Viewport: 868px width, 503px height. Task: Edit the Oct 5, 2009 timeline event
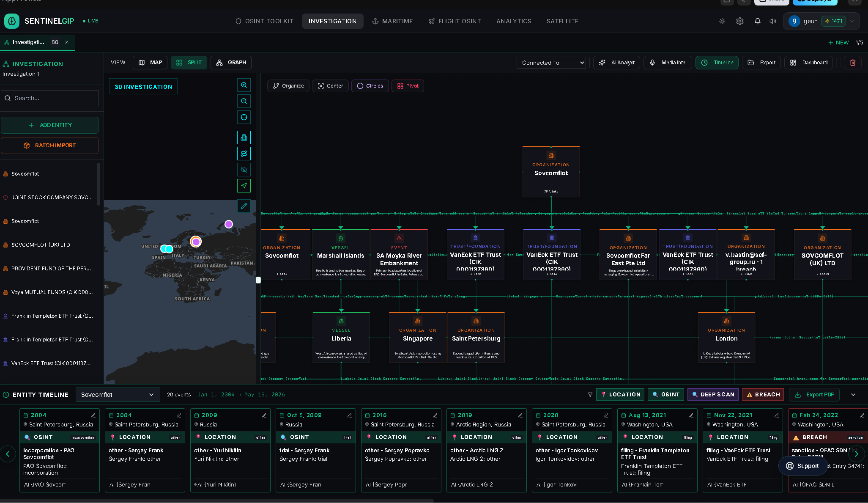350,415
